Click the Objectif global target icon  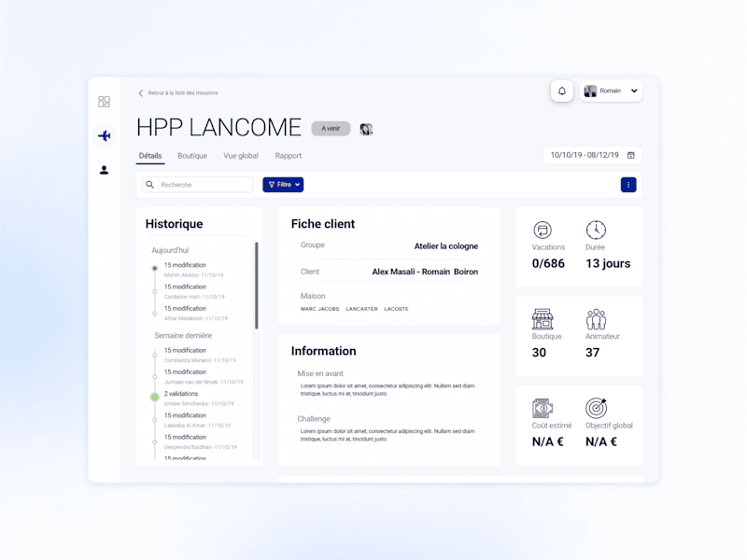coord(596,408)
